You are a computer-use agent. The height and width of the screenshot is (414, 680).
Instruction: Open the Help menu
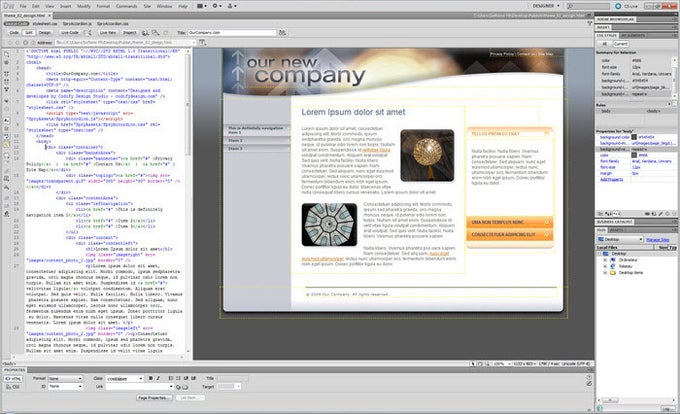pos(183,6)
